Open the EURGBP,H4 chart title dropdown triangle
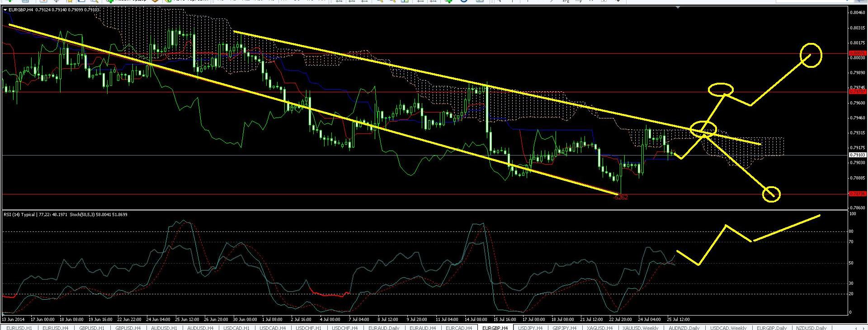The width and height of the screenshot is (868, 330). point(5,9)
